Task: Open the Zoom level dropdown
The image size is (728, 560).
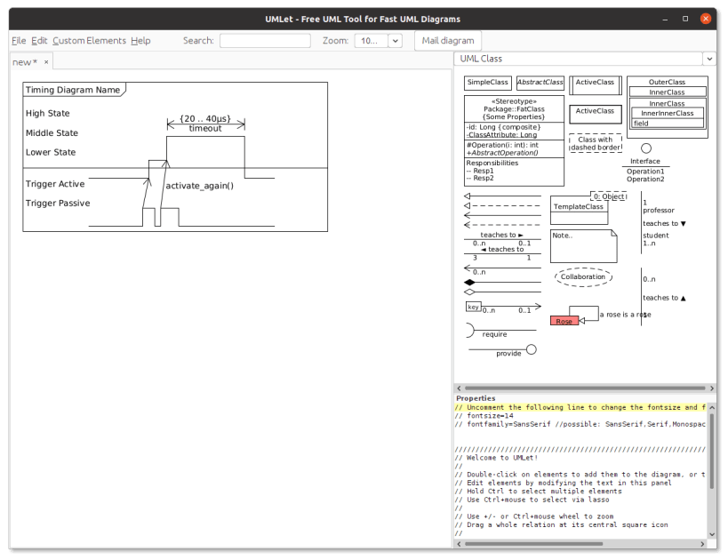Action: click(x=395, y=41)
